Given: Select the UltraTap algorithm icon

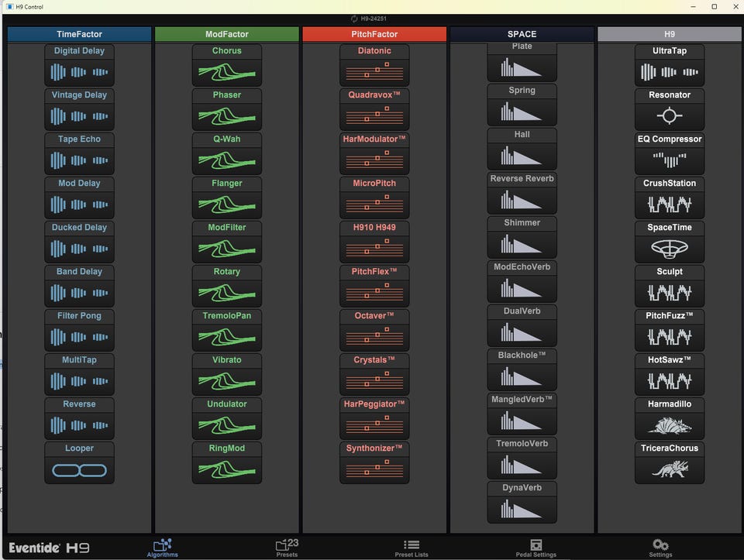Looking at the screenshot, I should click(670, 72).
